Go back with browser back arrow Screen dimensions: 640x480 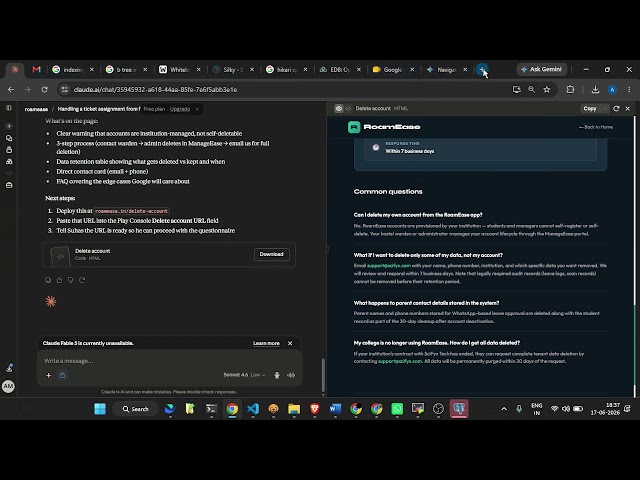click(11, 89)
